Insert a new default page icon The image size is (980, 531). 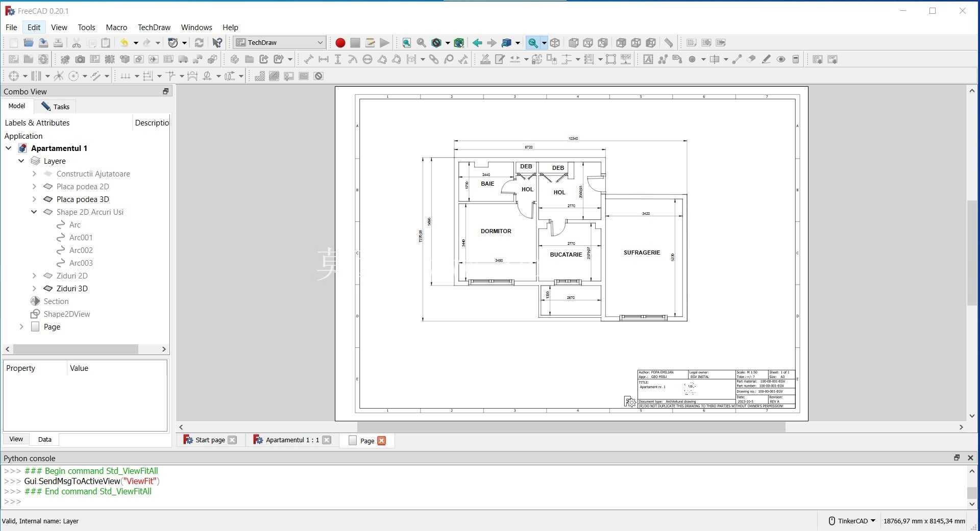pos(14,60)
